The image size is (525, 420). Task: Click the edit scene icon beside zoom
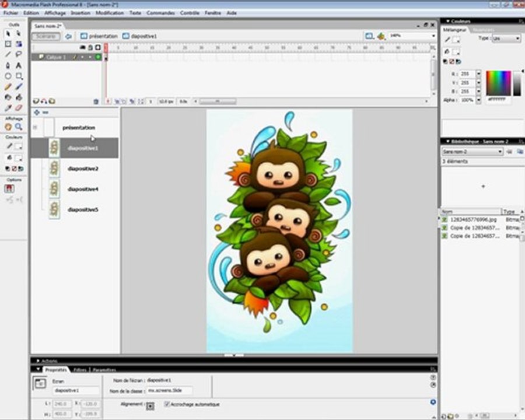click(x=369, y=36)
